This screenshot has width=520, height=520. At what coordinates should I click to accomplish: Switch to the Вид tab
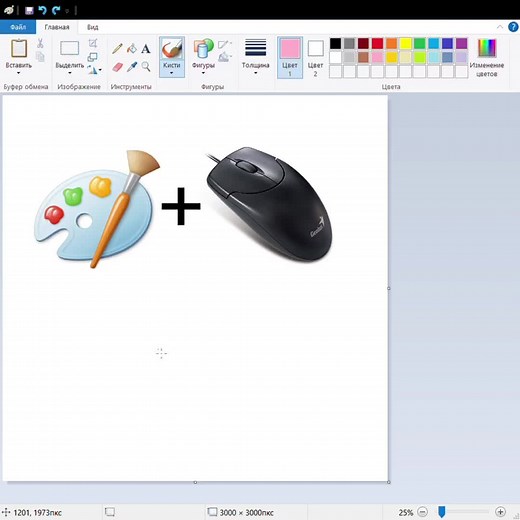[93, 27]
